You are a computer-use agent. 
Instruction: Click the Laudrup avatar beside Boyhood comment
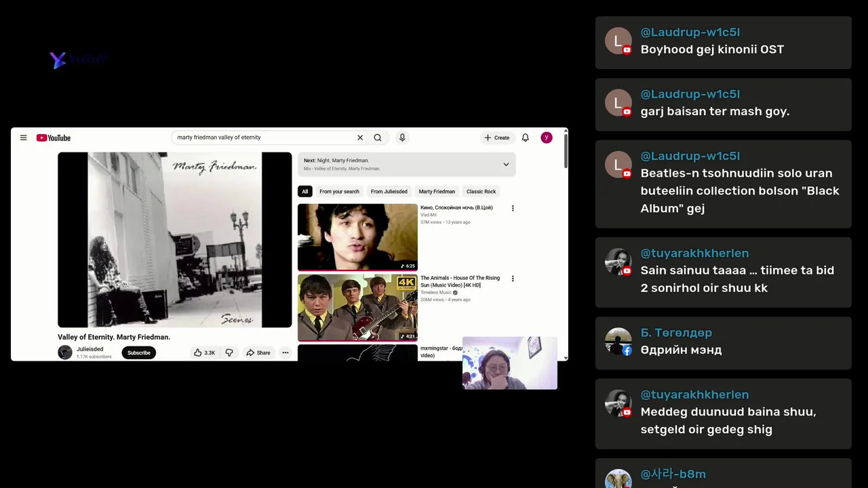point(618,41)
